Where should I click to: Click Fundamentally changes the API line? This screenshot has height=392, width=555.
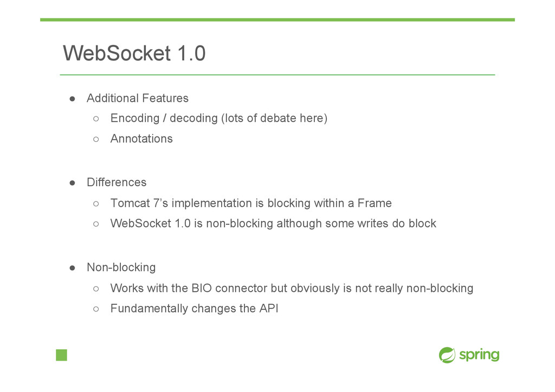coord(195,308)
